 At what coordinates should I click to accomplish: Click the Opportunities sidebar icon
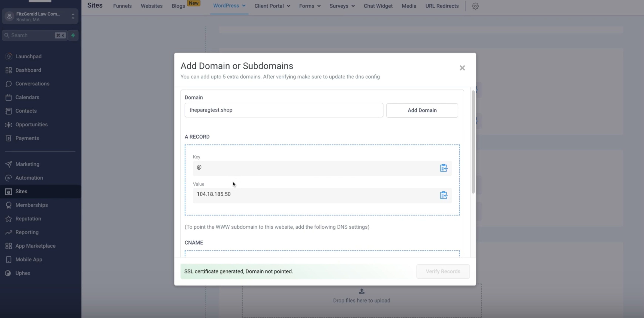coord(8,125)
